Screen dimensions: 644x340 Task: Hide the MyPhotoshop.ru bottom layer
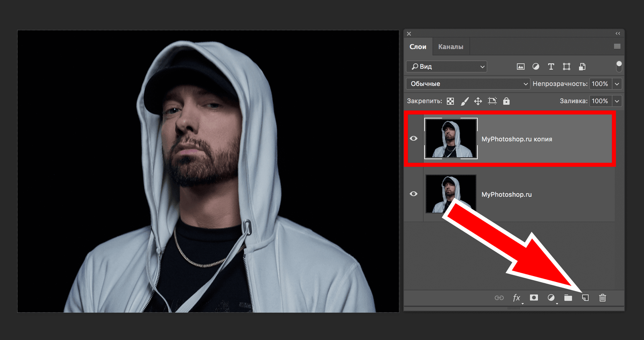413,194
